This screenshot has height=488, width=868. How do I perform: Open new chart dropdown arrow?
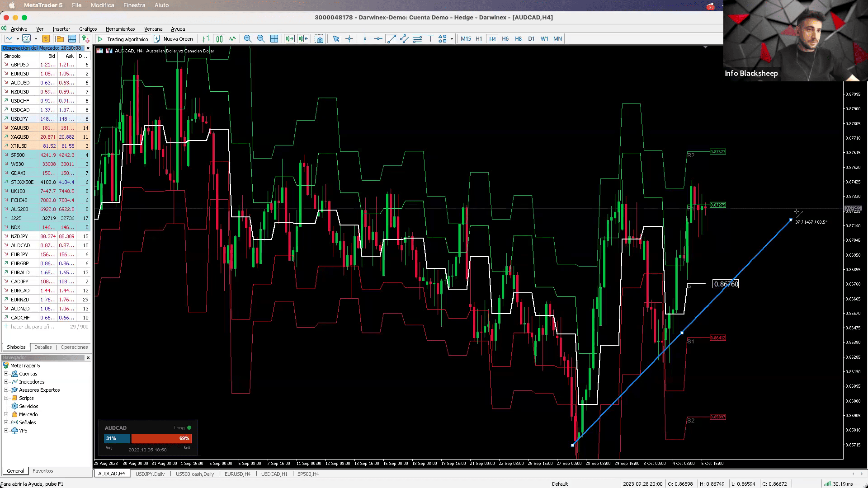coord(17,39)
